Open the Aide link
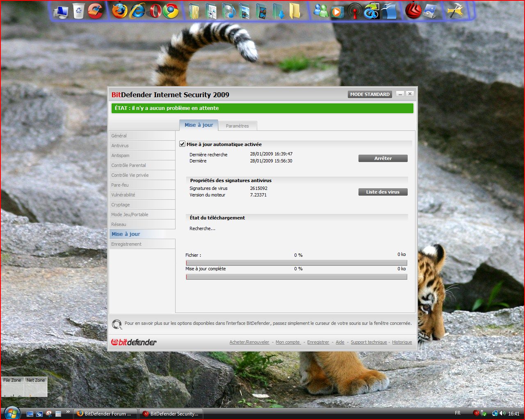 [340, 342]
